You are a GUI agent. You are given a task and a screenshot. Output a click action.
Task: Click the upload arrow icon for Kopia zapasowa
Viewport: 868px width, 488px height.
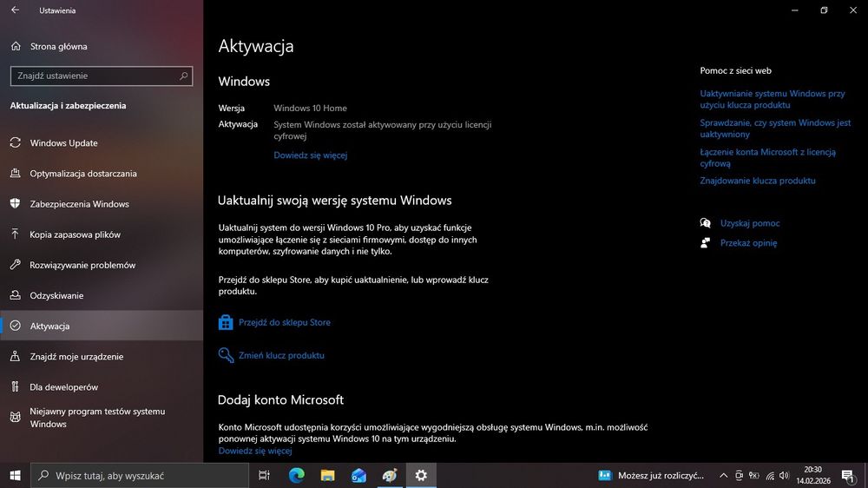click(16, 234)
